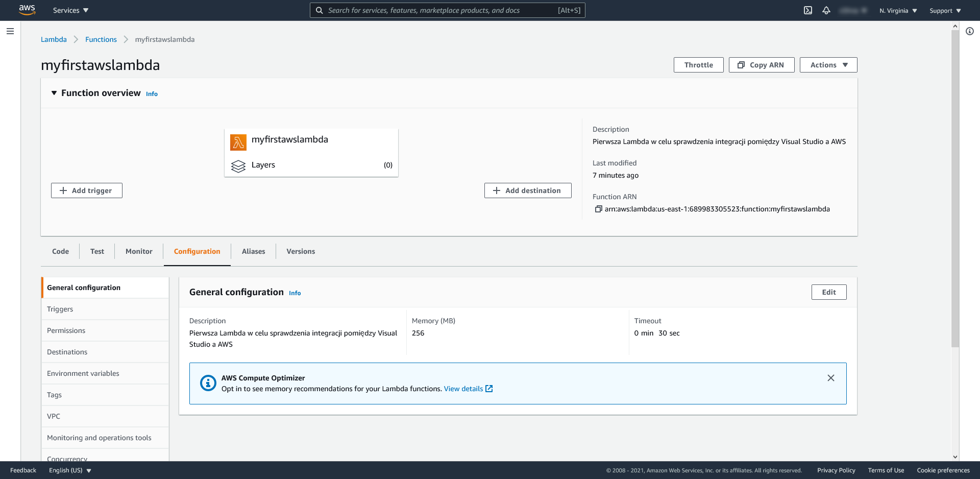Open the info help panel icon
980x479 pixels.
pos(970,31)
